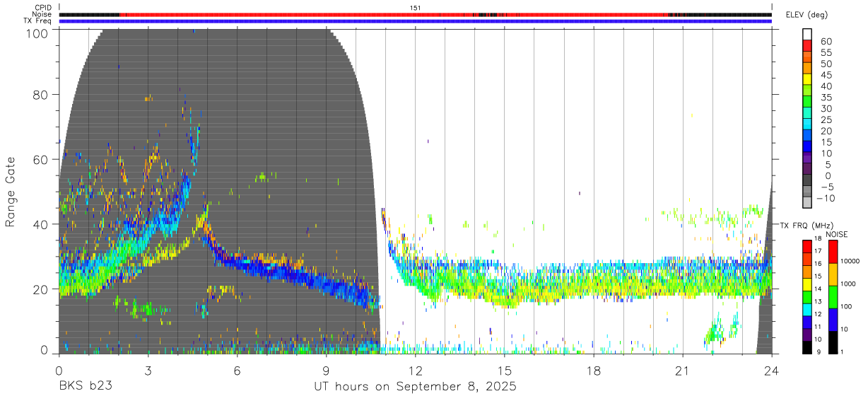Click the BKS b23 radar label
The height and width of the screenshot is (401, 868).
[86, 387]
